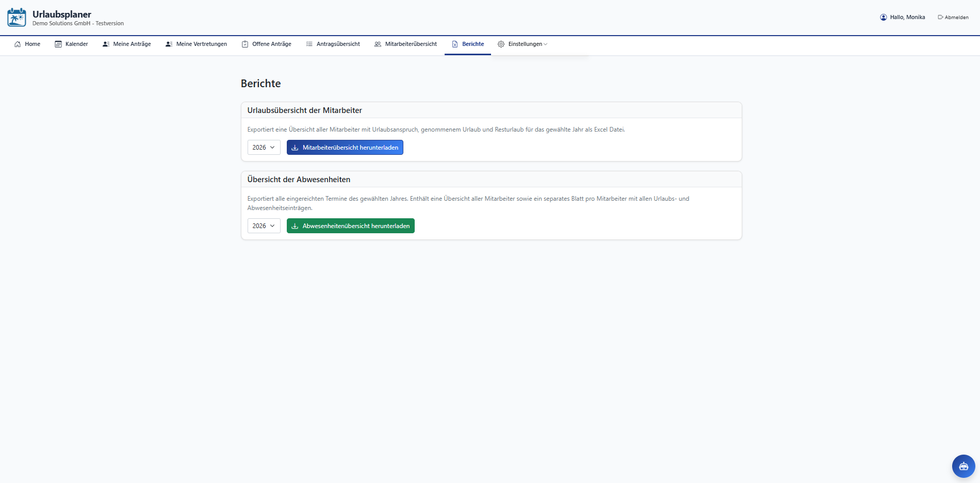This screenshot has width=980, height=483.
Task: Click the Antragsübersicht list icon
Action: [x=309, y=44]
